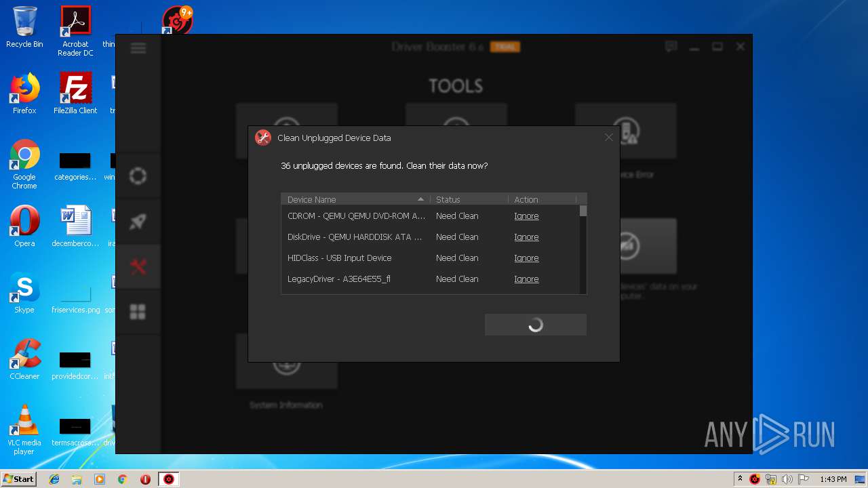The height and width of the screenshot is (488, 868).
Task: Open the feedback icon in Driver Booster title bar
Action: [x=671, y=47]
